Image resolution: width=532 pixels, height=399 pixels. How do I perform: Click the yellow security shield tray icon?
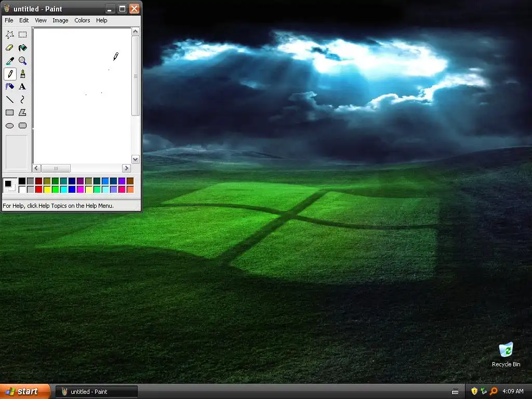(474, 391)
